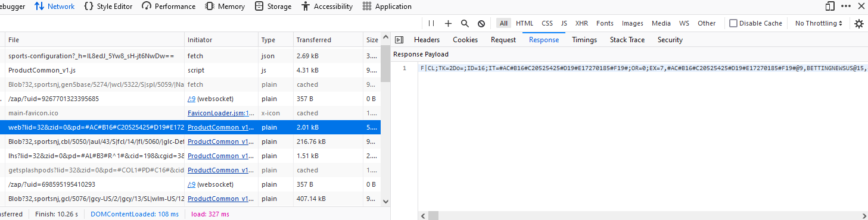
Task: Select the lhs?lid=32 request row
Action: 191,156
